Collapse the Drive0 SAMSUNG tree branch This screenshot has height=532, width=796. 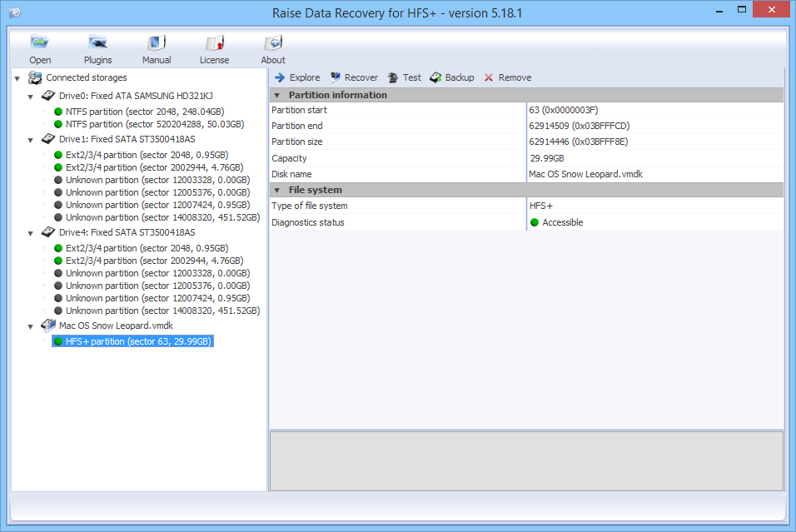(x=31, y=95)
